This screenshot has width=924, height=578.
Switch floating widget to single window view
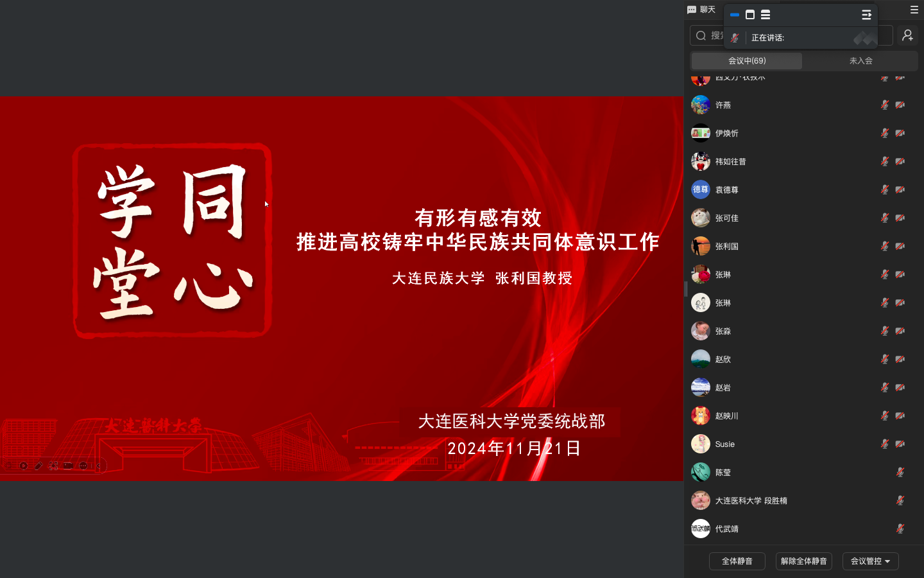coord(750,15)
